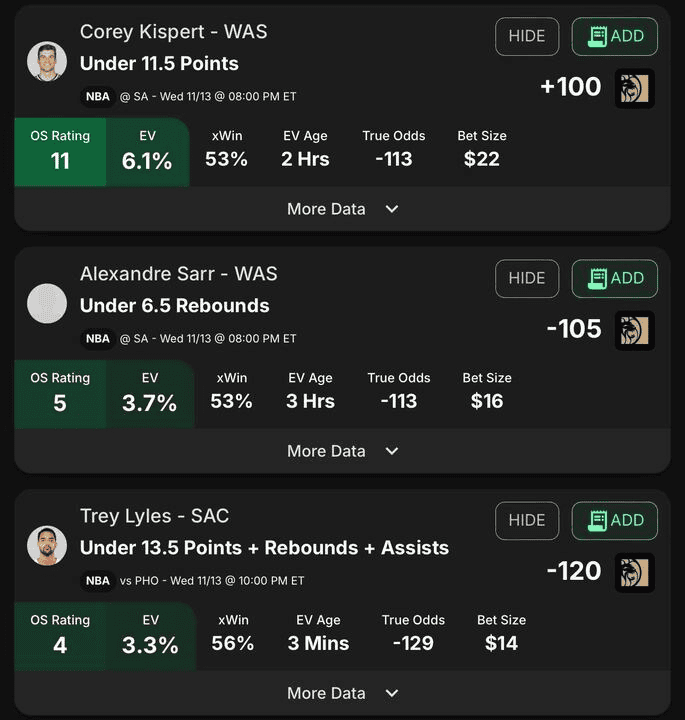Click BetMGM lion logo on Trey Lyles card
The image size is (685, 720).
(634, 572)
